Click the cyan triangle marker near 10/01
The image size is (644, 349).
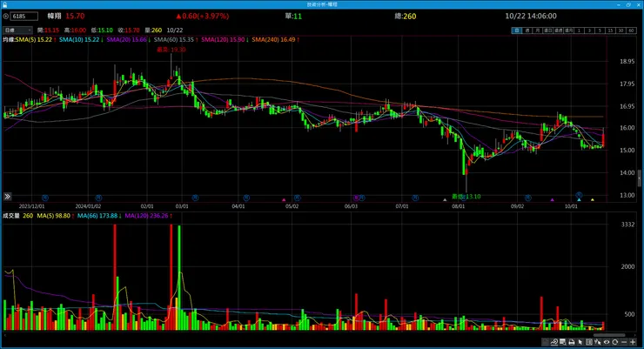tap(579, 200)
